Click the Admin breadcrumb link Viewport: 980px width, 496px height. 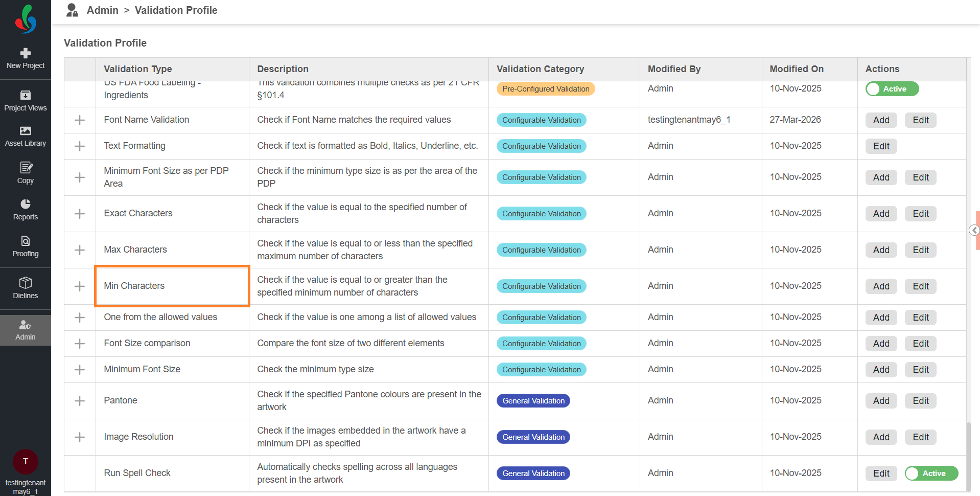point(102,10)
